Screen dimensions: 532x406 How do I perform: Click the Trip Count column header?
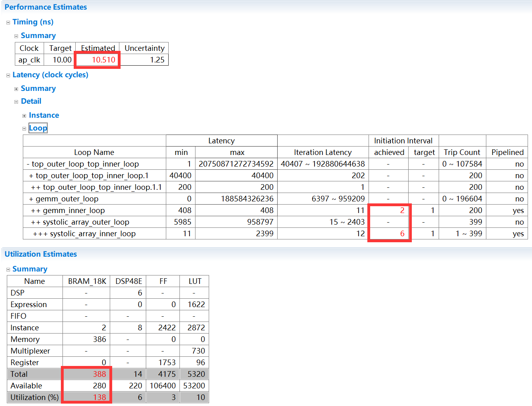[461, 153]
